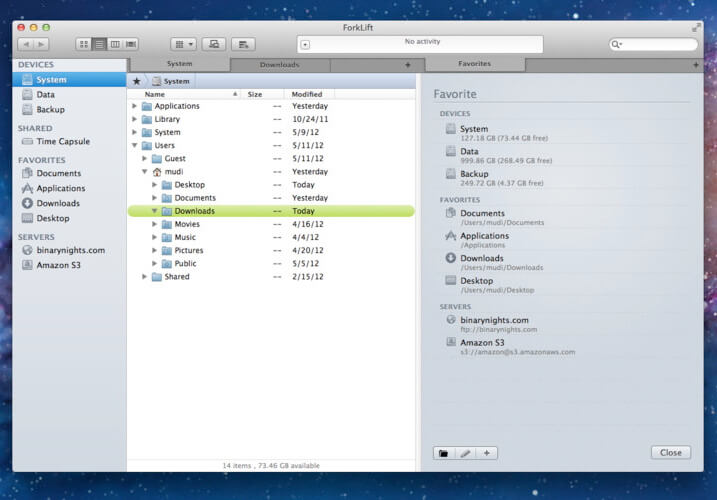
Task: Switch to list view mode
Action: [99, 44]
